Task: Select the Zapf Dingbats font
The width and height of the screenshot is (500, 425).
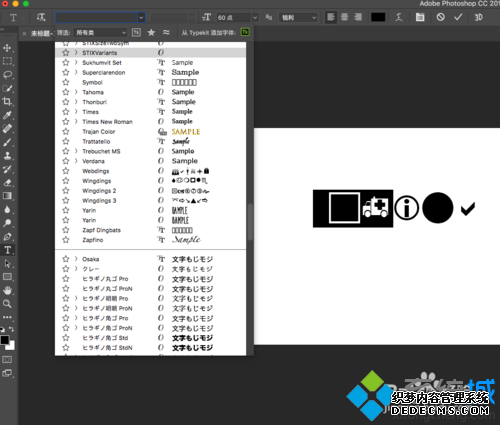Action: [x=150, y=230]
